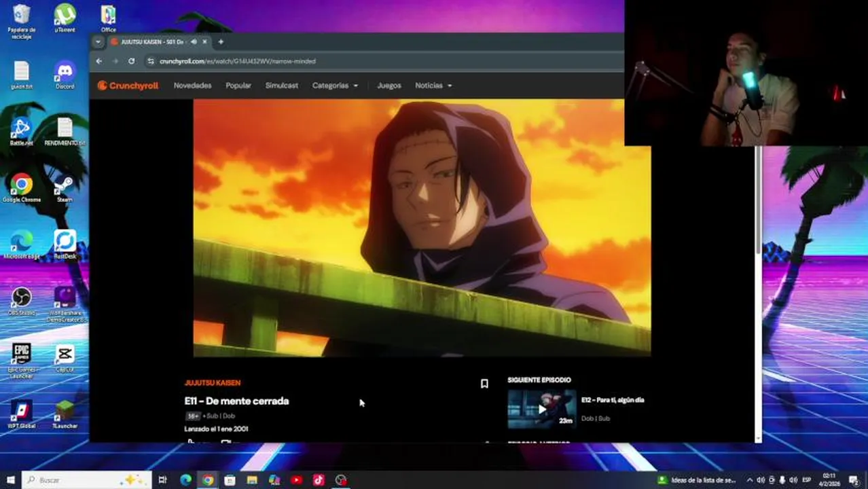
Task: Open the Battle.net desktop shortcut
Action: pyautogui.click(x=22, y=132)
